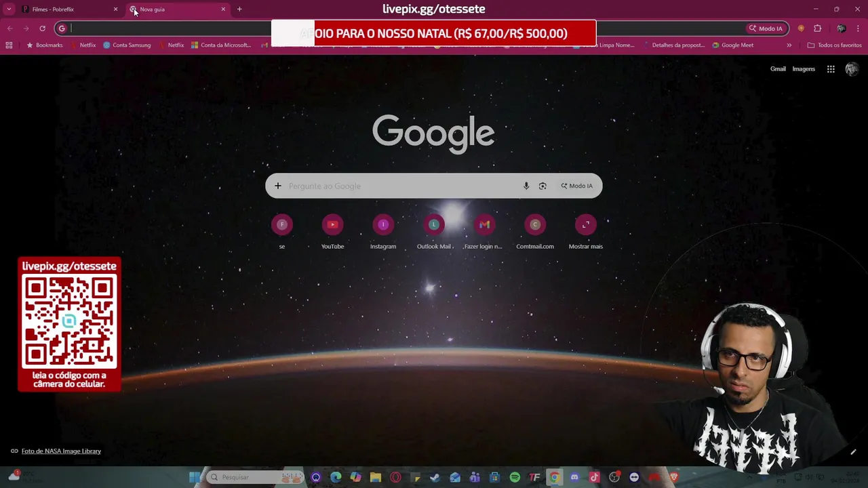Screen dimensions: 868x488
Task: Select the Chrome taskbar icon
Action: (x=555, y=477)
